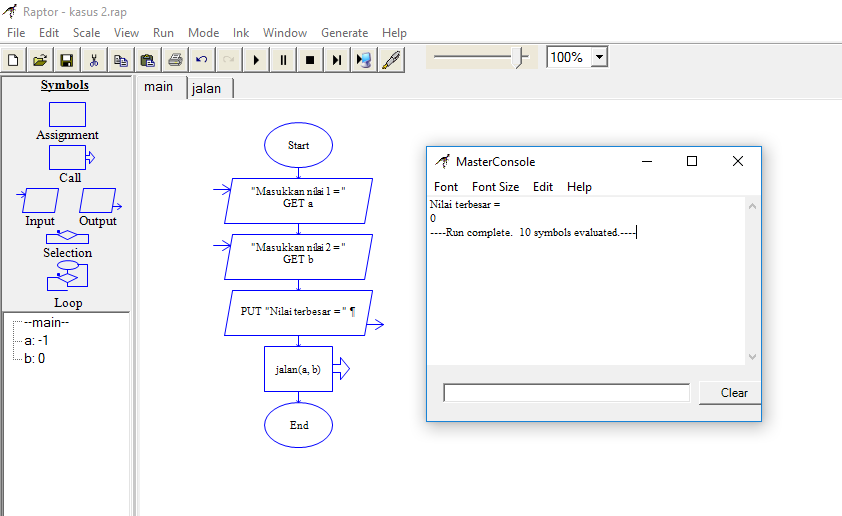Open the Scale menu
Screen dimensions: 842x516
pos(86,33)
